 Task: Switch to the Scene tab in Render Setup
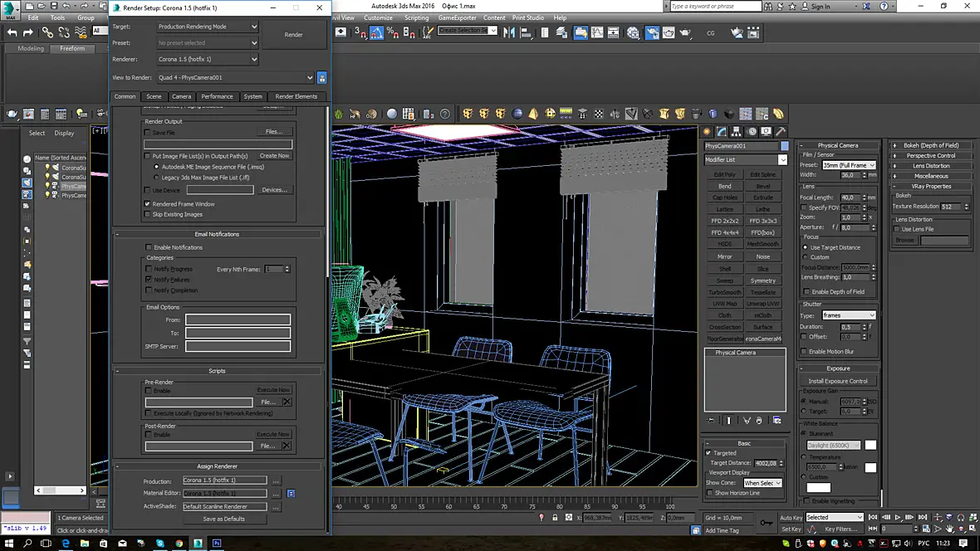(154, 96)
